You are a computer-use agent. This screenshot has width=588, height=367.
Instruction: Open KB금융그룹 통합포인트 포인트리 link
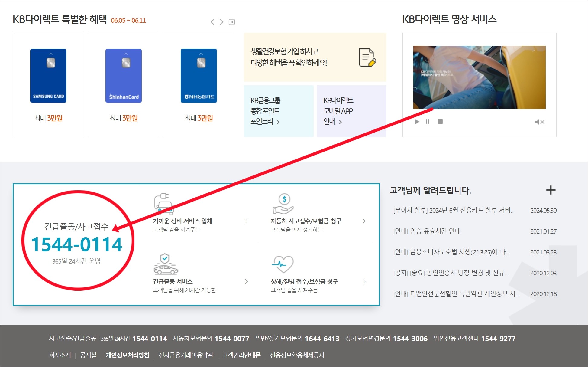point(265,111)
